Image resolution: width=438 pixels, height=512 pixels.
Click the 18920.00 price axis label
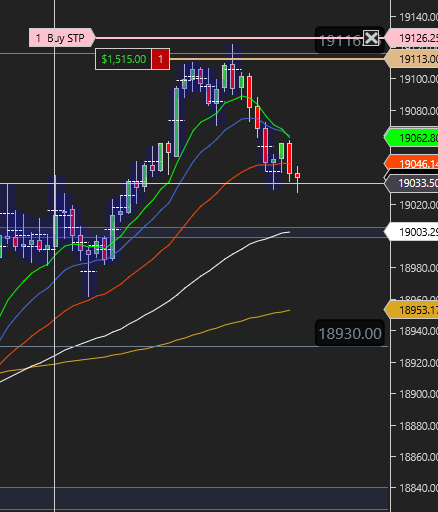(x=419, y=362)
